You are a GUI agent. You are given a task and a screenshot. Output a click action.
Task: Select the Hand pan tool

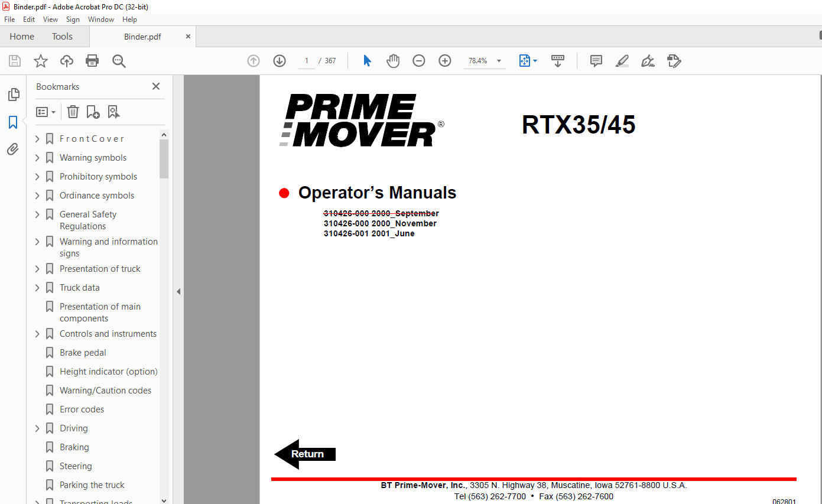coord(393,61)
